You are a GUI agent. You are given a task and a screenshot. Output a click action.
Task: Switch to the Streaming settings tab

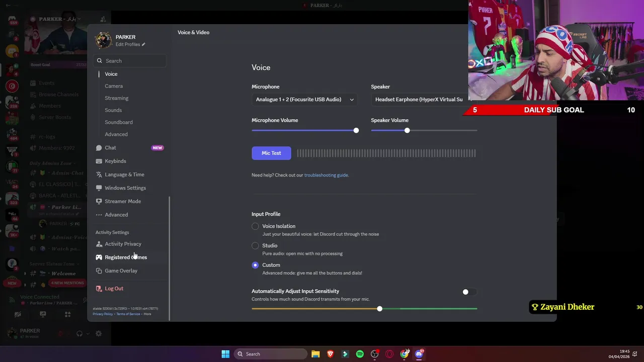(x=117, y=98)
